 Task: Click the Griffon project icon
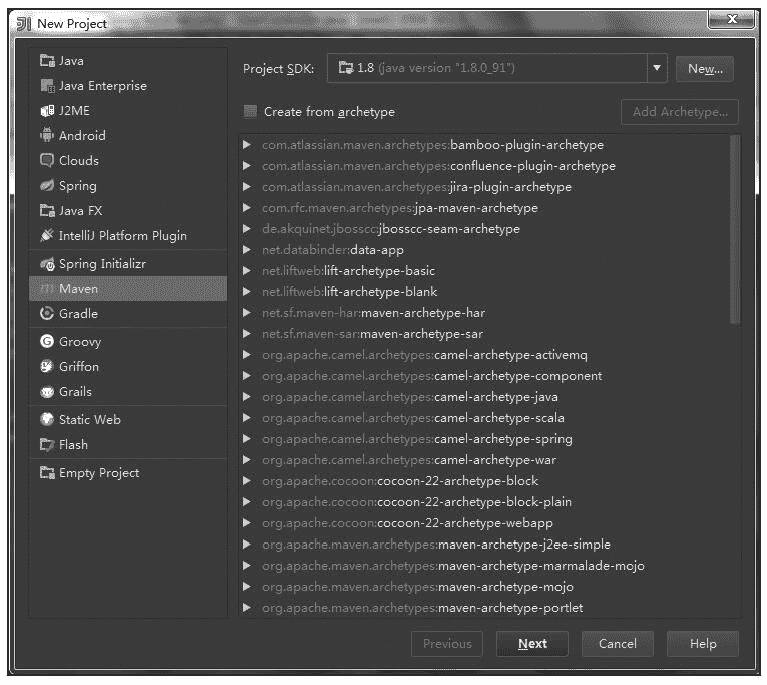[x=46, y=367]
